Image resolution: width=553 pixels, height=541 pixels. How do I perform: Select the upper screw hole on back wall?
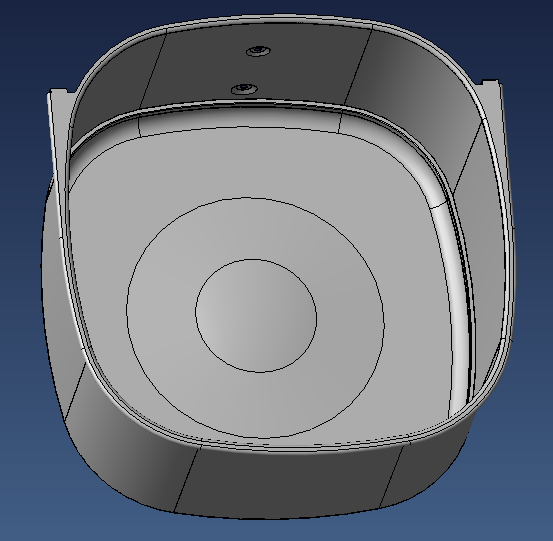tap(259, 51)
